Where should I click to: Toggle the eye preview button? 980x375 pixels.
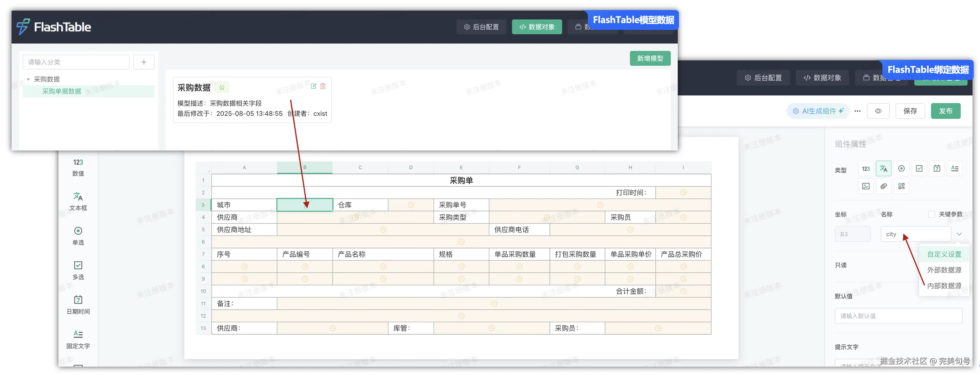878,111
